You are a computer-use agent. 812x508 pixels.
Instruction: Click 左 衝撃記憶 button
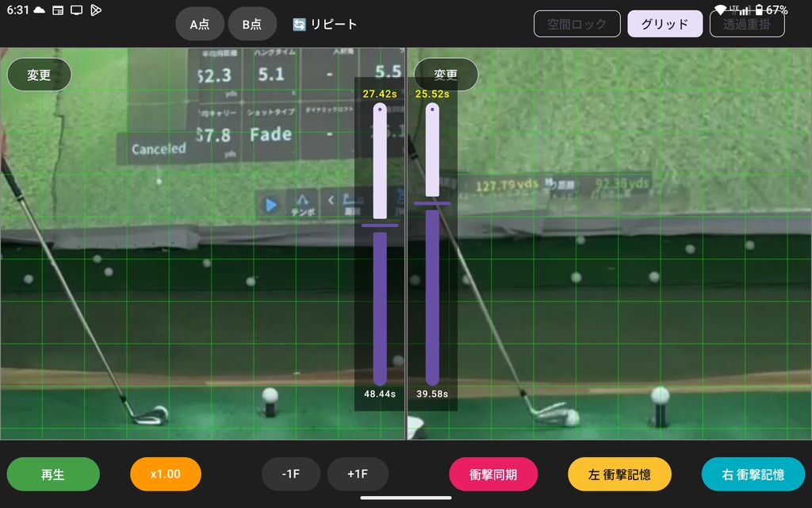point(619,474)
